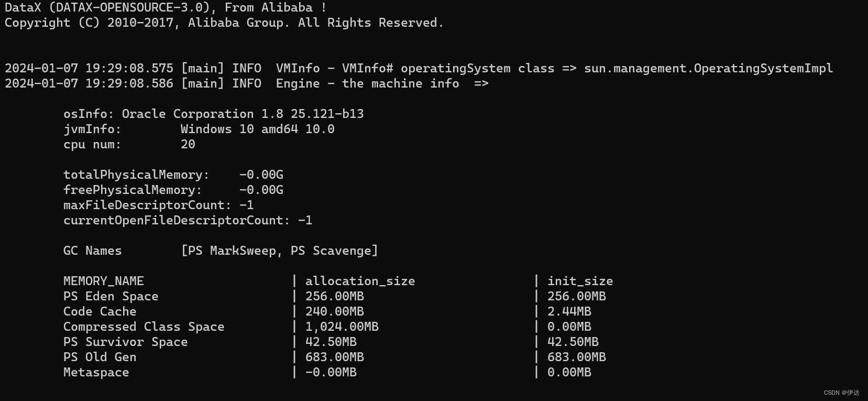Click the 'jvmInfo:' label
Image resolution: width=868 pixels, height=401 pixels.
point(92,129)
